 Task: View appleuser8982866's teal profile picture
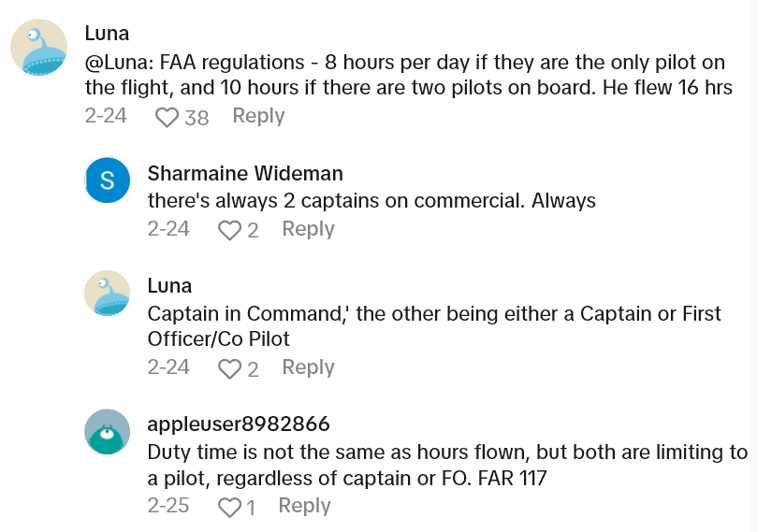tap(108, 432)
